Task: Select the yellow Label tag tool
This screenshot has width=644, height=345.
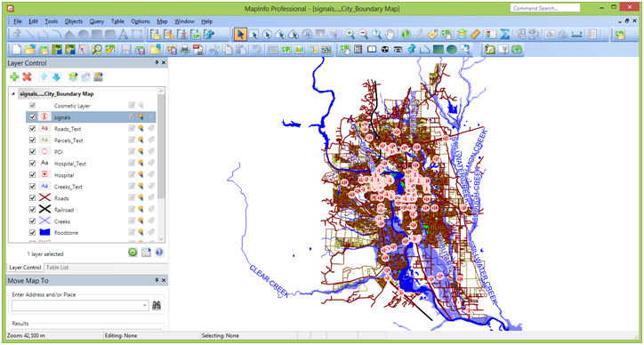Action: click(432, 34)
